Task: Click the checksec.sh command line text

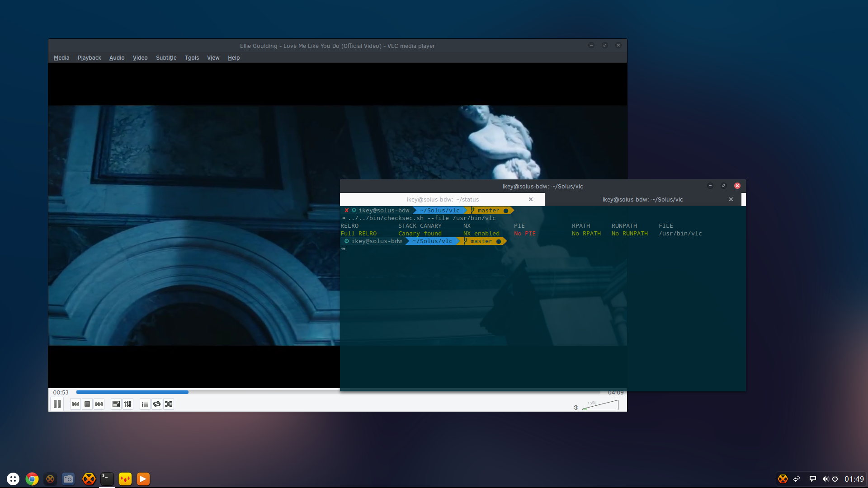Action: (x=422, y=218)
